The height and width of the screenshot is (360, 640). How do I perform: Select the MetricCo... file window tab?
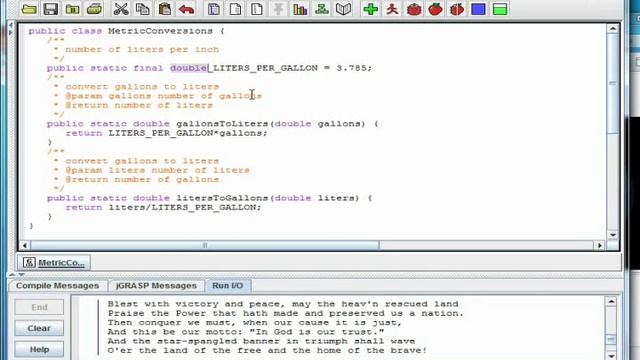click(54, 263)
